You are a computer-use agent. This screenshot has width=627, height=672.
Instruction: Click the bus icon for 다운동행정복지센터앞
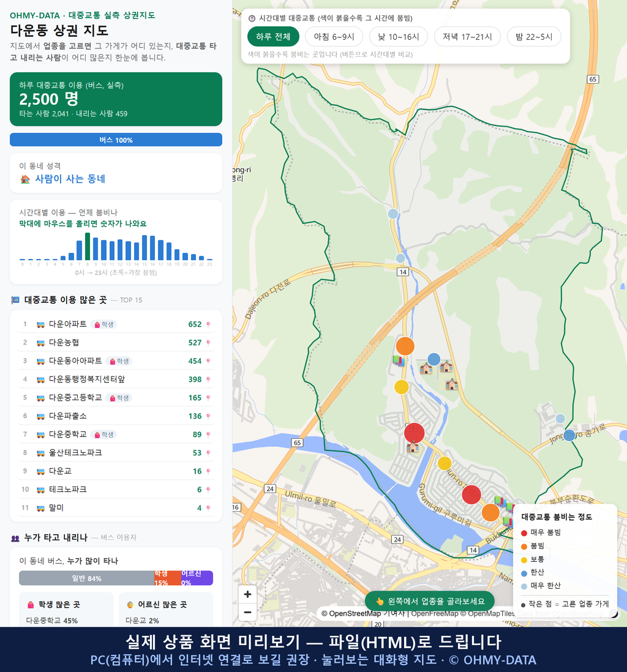point(41,379)
